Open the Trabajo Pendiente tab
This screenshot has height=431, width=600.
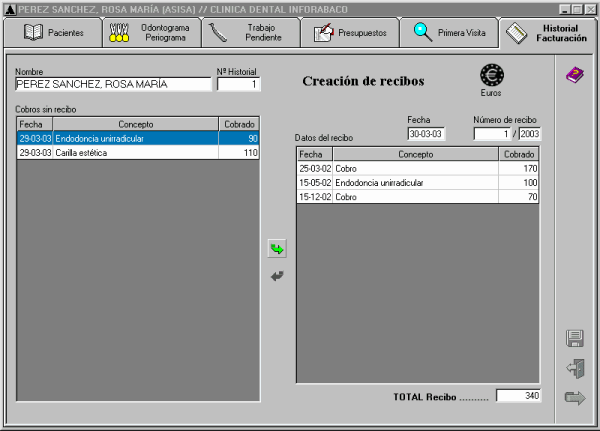[x=251, y=33]
